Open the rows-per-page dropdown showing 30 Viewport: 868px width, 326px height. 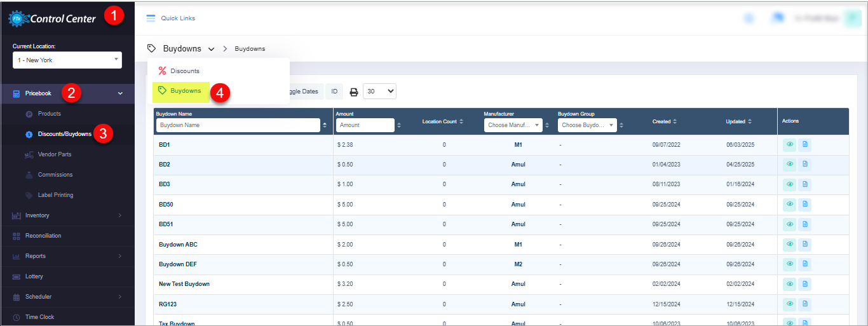(379, 92)
